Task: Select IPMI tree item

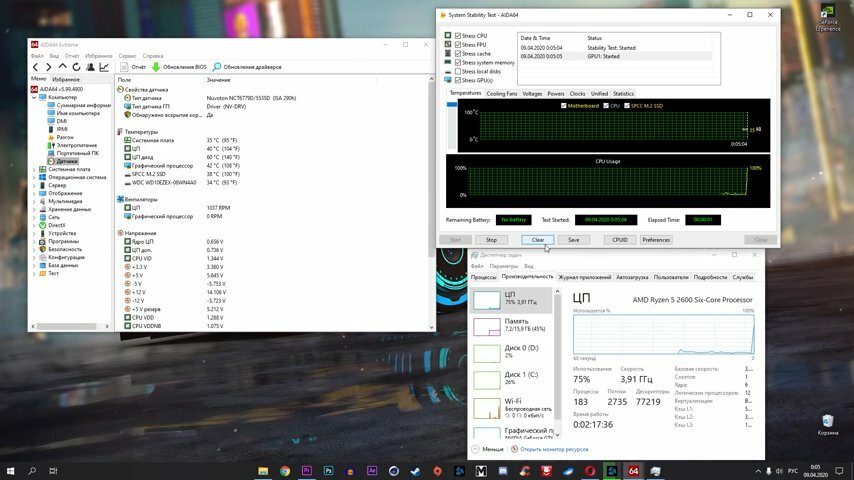Action: pyautogui.click(x=58, y=129)
